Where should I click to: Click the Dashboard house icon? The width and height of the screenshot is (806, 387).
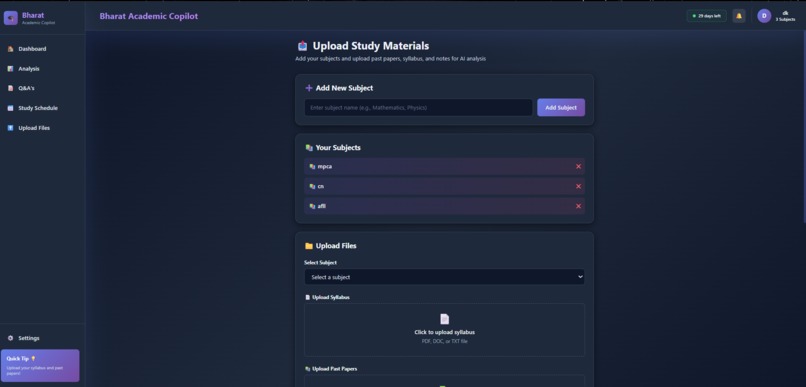coord(10,49)
